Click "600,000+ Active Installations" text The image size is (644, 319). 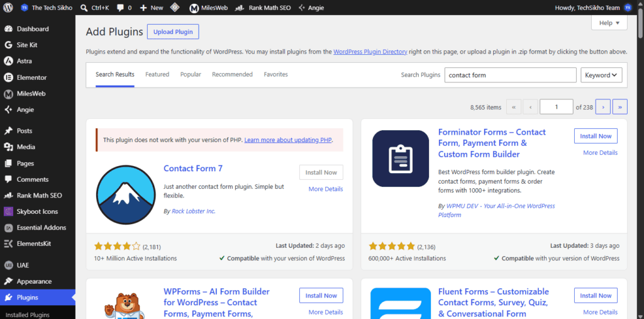(407, 259)
